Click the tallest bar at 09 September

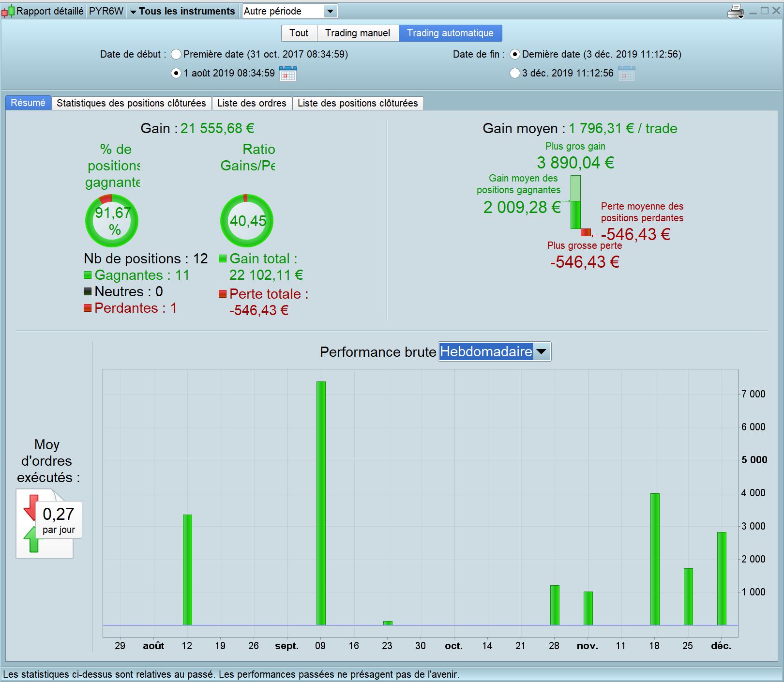(x=321, y=503)
